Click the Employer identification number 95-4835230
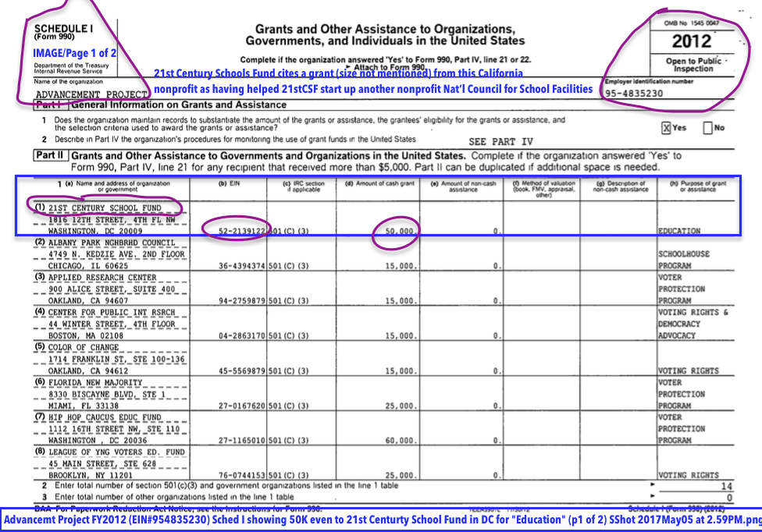 (634, 94)
